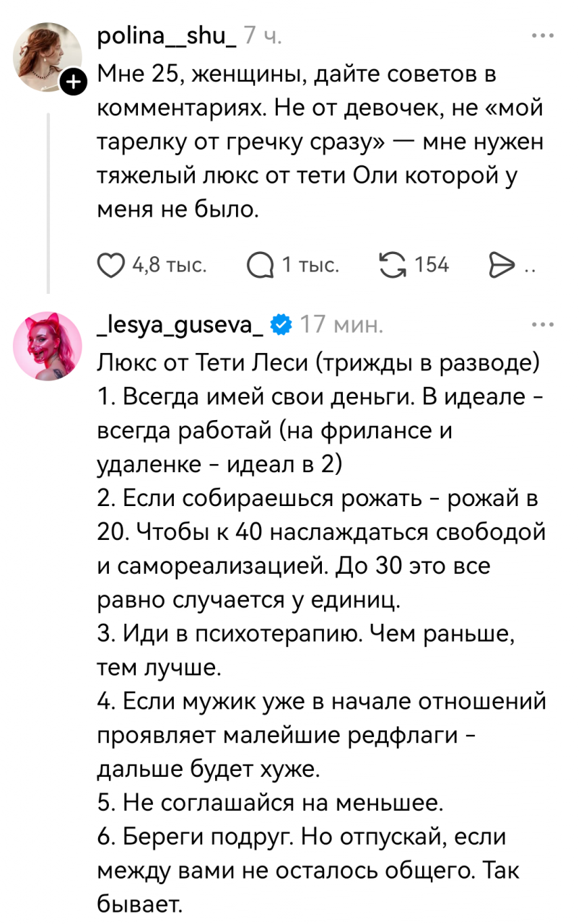This screenshot has width=581, height=924.
Task: View the 154 reposts count
Action: (432, 266)
